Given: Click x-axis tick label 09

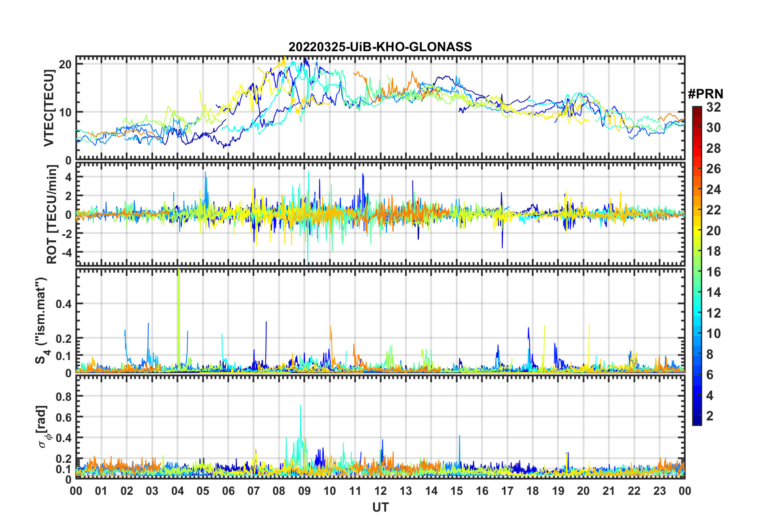Looking at the screenshot, I should point(304,491).
